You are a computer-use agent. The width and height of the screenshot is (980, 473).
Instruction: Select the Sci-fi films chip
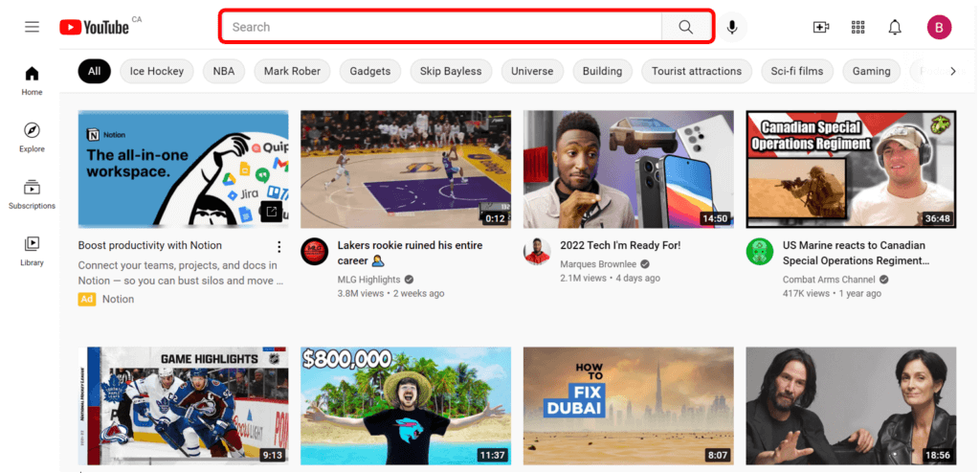[797, 71]
